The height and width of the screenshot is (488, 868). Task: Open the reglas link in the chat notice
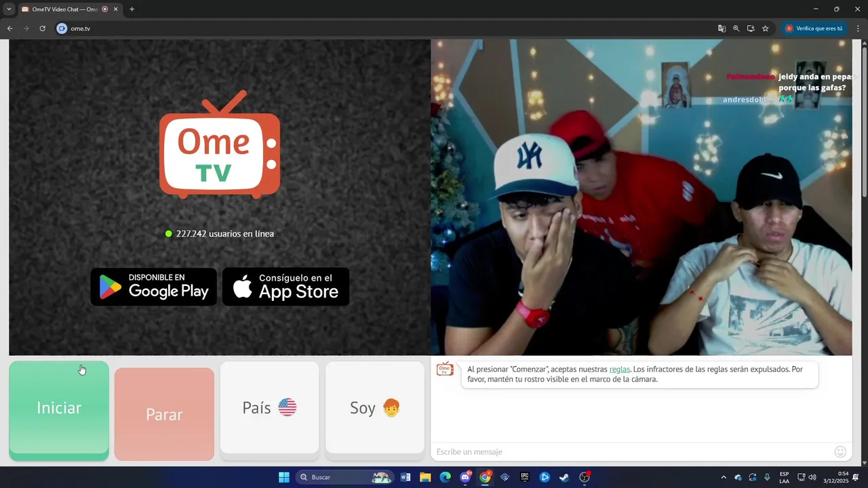click(x=620, y=369)
